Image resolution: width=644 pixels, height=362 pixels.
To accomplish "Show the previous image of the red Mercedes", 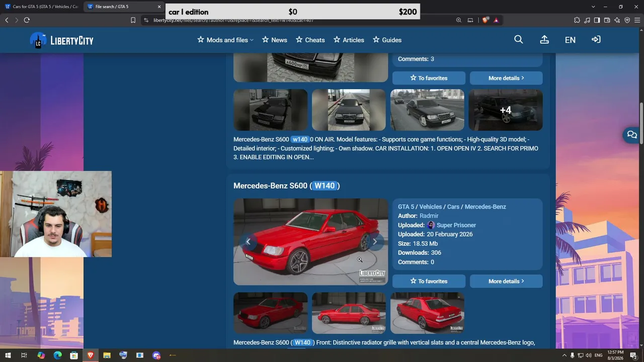I will [248, 242].
